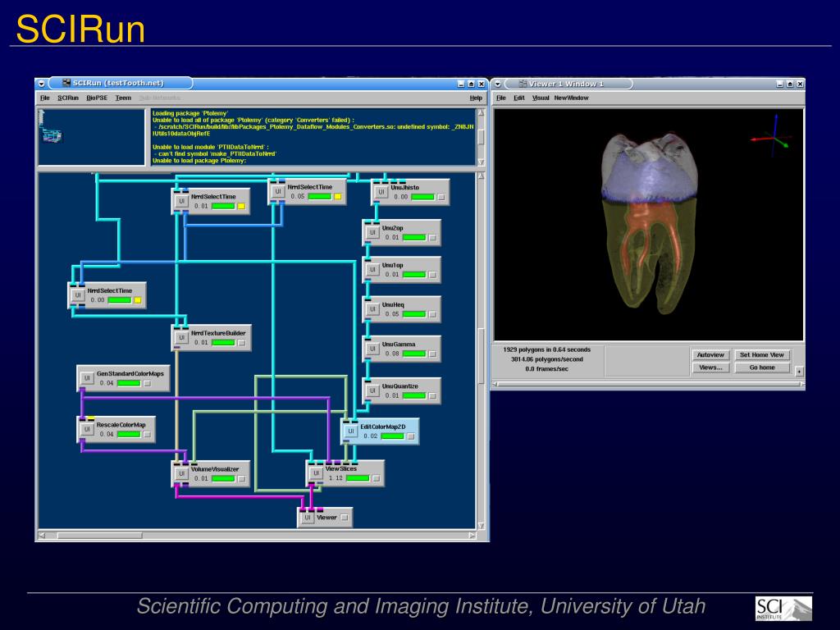Open the Viewer module UI button

point(308,518)
